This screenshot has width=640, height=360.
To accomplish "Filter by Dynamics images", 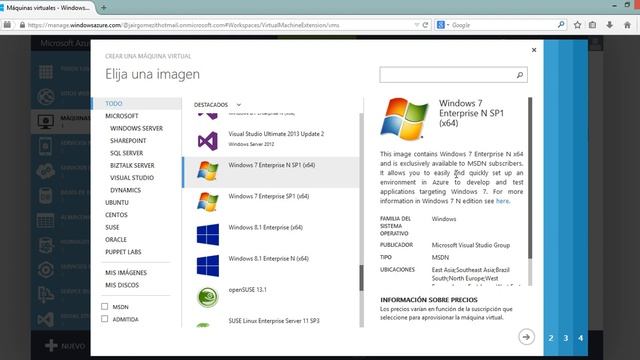I will click(x=125, y=190).
